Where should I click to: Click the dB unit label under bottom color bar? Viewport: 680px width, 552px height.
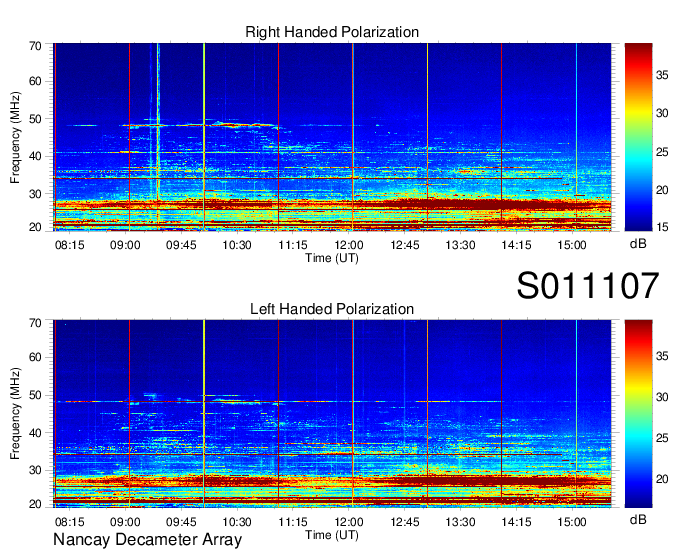point(638,519)
